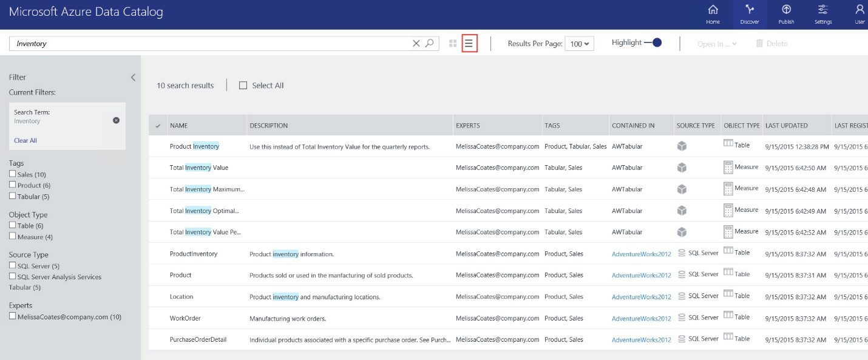Open the Discover section
Viewport: 868px width, 360px height.
750,15
